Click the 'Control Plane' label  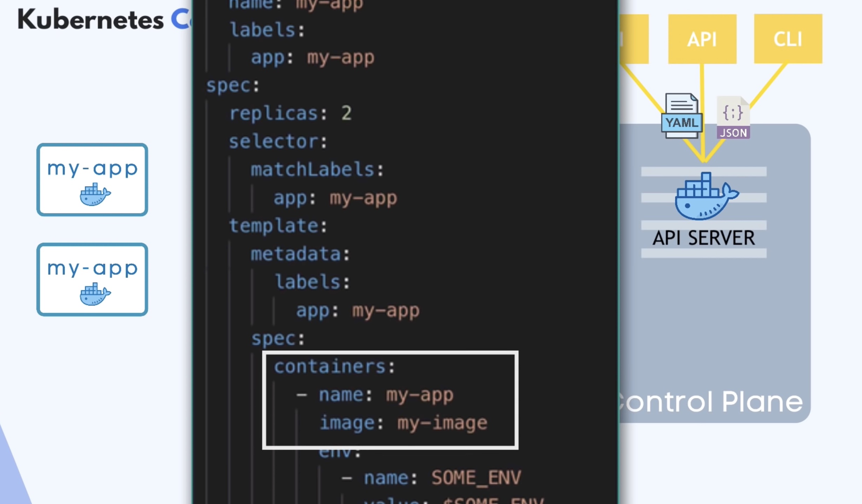point(711,402)
